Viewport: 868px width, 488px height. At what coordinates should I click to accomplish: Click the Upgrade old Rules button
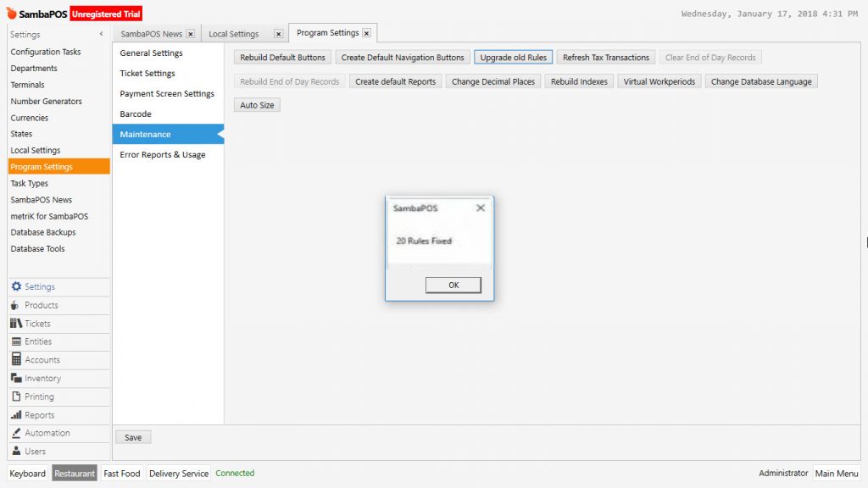click(513, 57)
